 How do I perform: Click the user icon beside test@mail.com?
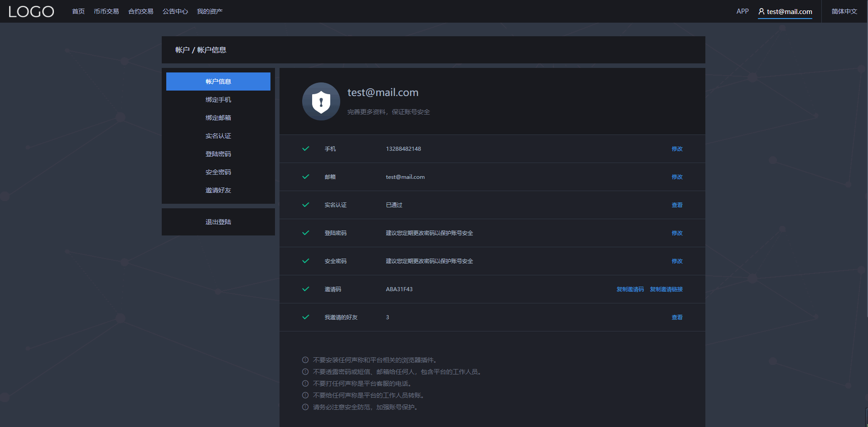pos(762,11)
